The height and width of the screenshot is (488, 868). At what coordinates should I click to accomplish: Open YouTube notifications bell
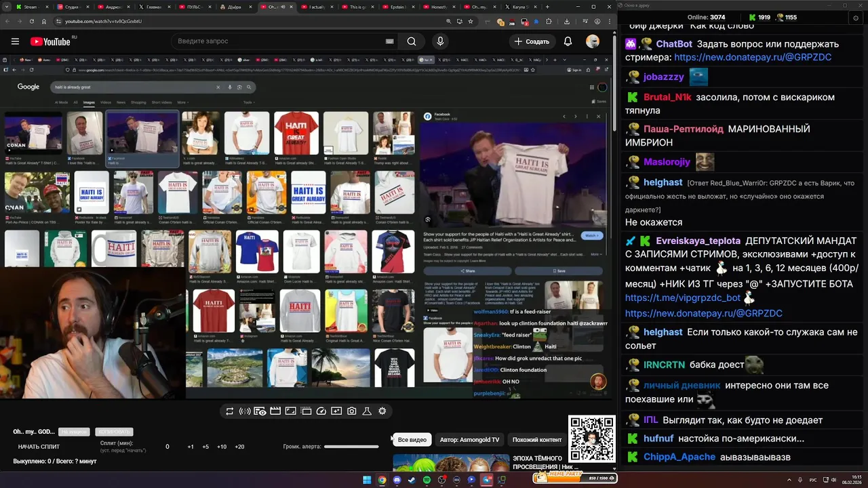pyautogui.click(x=568, y=41)
